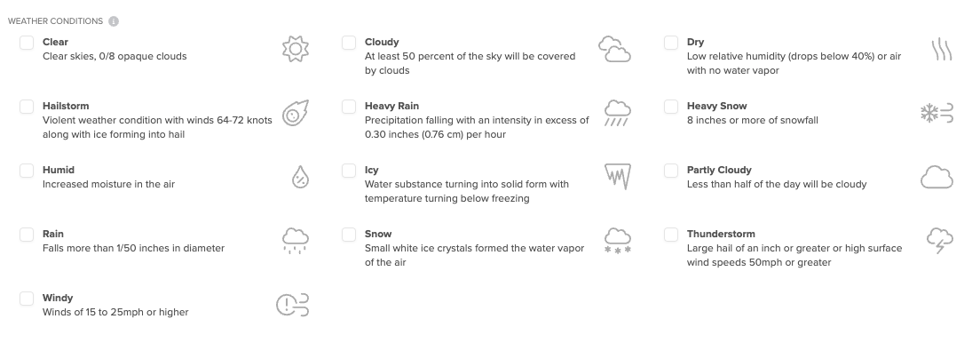Click the Partly Cloudy single cloud icon
The height and width of the screenshot is (343, 980).
[x=937, y=177]
